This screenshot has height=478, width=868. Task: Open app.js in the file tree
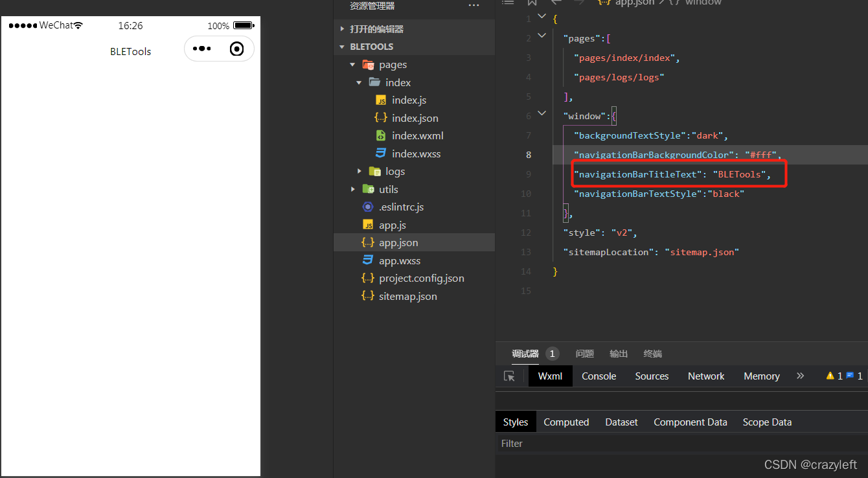[393, 225]
